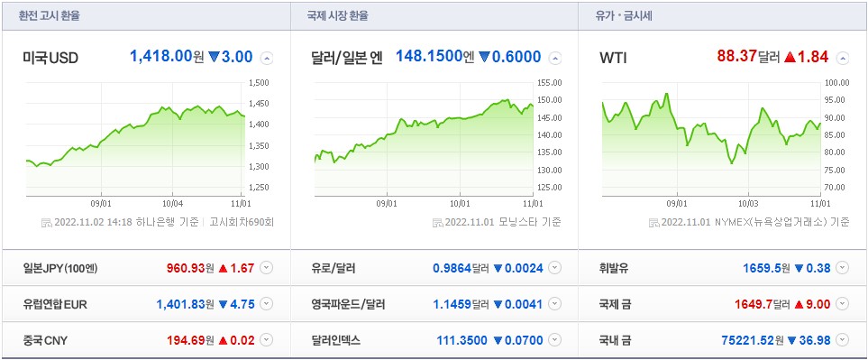Collapse the WTI chart panel
Viewport: 868px width, 360px height.
tap(843, 58)
